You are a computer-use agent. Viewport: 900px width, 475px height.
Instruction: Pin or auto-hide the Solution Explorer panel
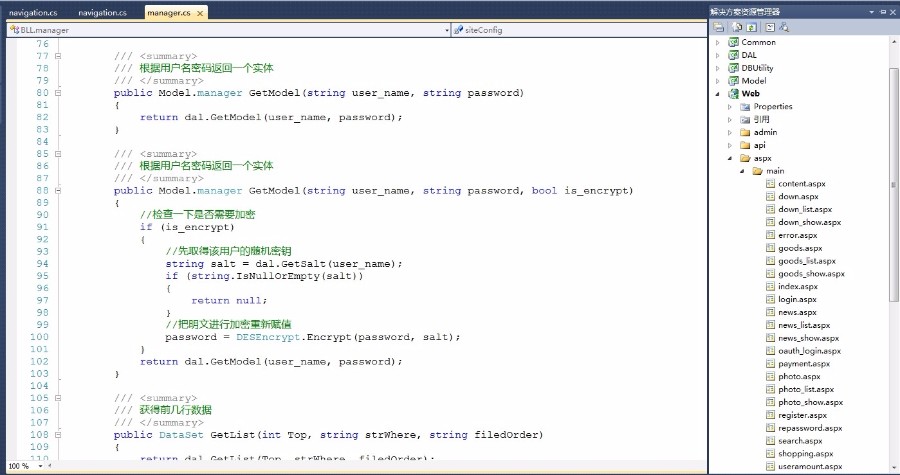coord(883,11)
